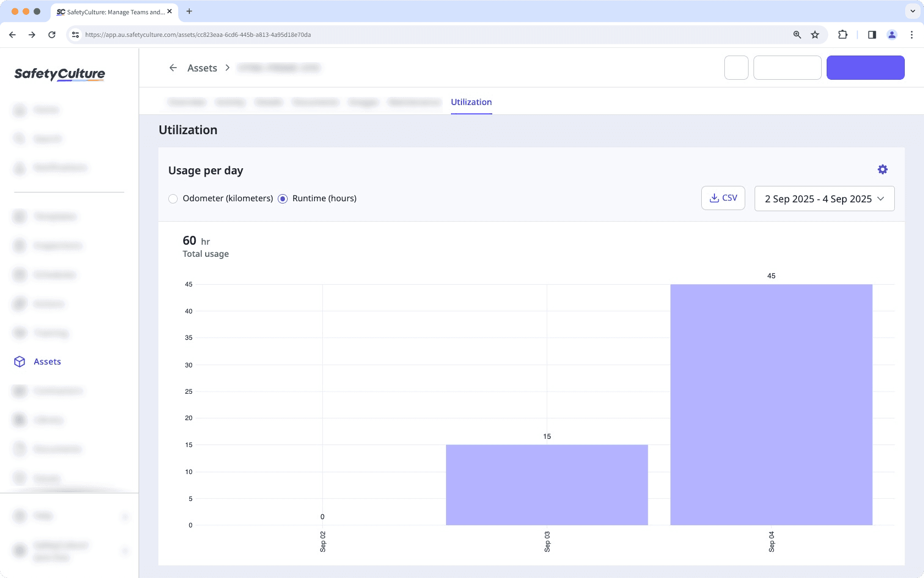Click the browser address bar URL

(198, 35)
